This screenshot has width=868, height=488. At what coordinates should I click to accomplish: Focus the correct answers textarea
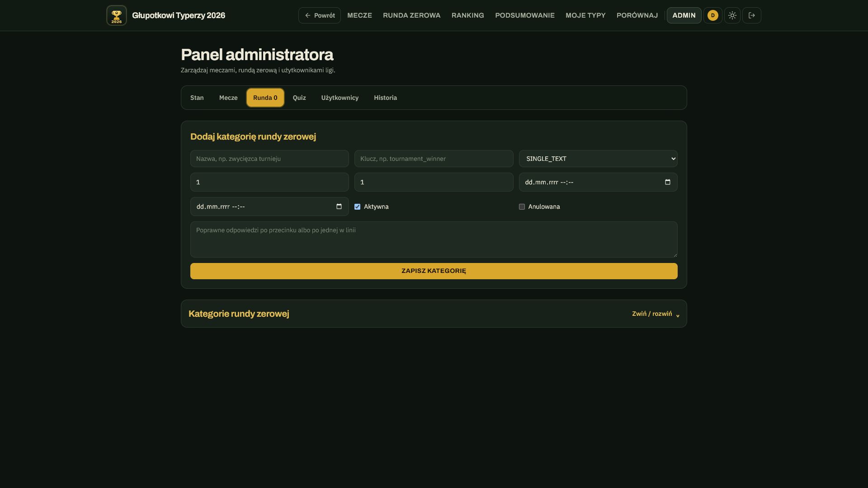click(x=434, y=239)
